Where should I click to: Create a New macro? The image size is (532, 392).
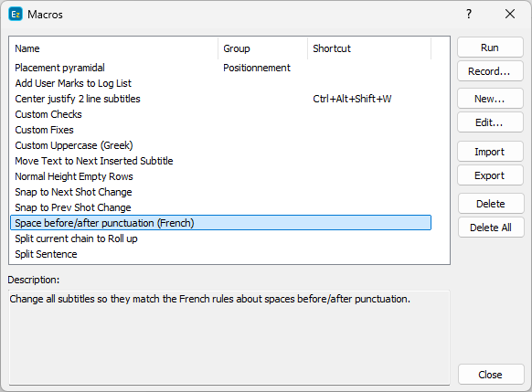(490, 99)
